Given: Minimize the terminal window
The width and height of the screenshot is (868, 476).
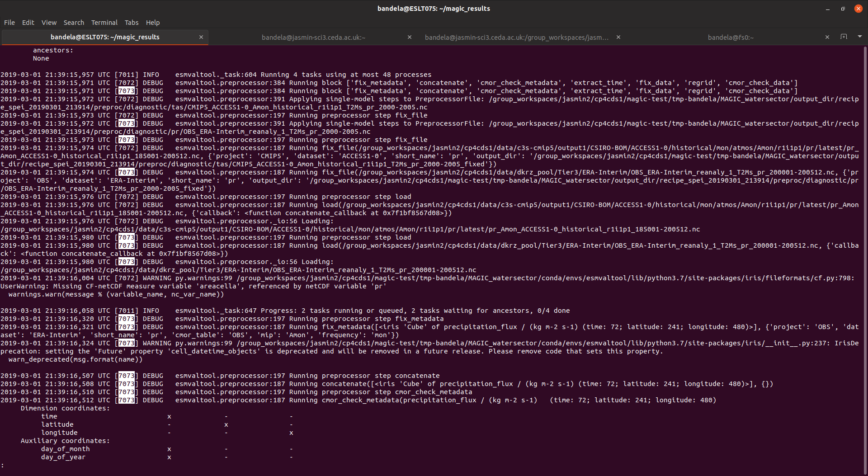Looking at the screenshot, I should pyautogui.click(x=828, y=9).
